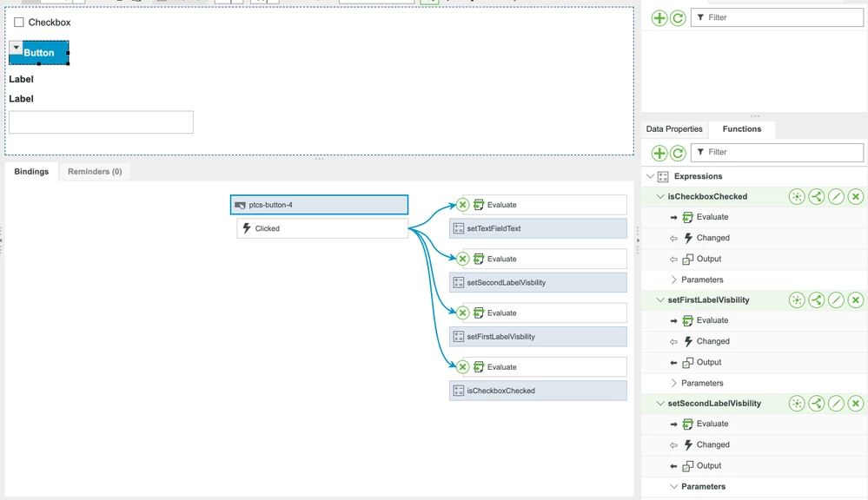Select Evaluate row under setSecondLabelVisbility

click(754, 424)
